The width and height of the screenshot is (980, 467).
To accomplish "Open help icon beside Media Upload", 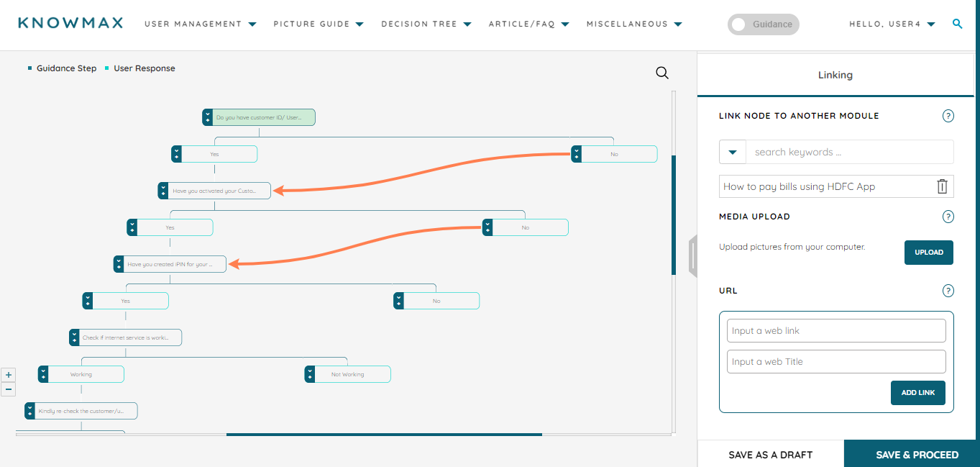I will point(948,217).
